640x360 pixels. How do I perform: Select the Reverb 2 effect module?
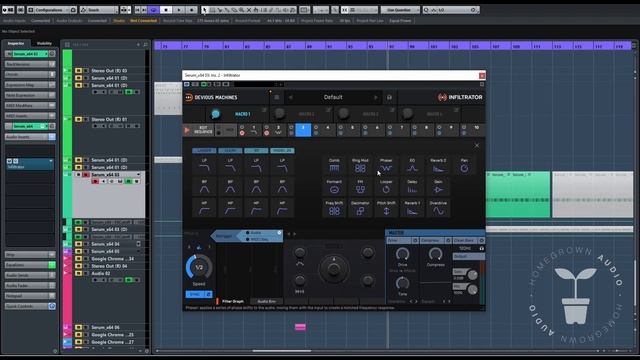438,166
